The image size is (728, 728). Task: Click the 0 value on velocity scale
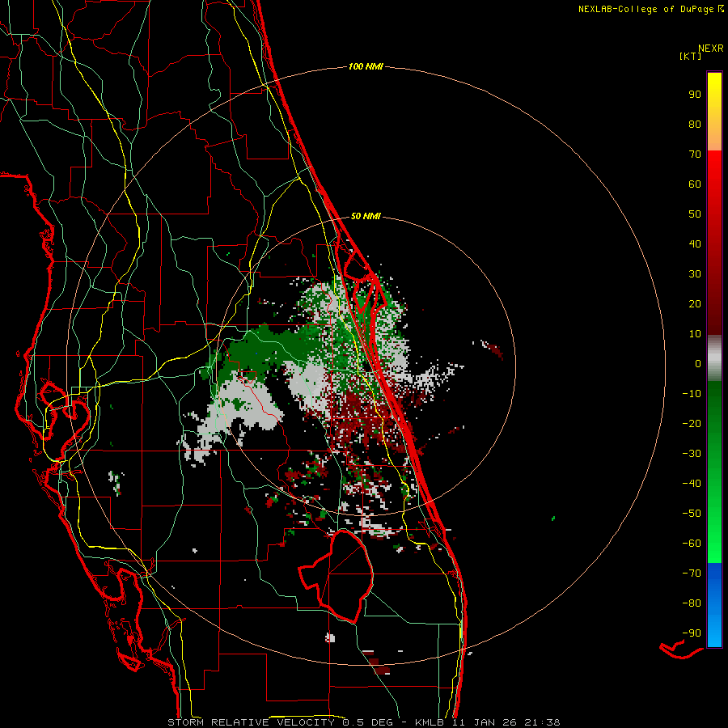tap(698, 364)
